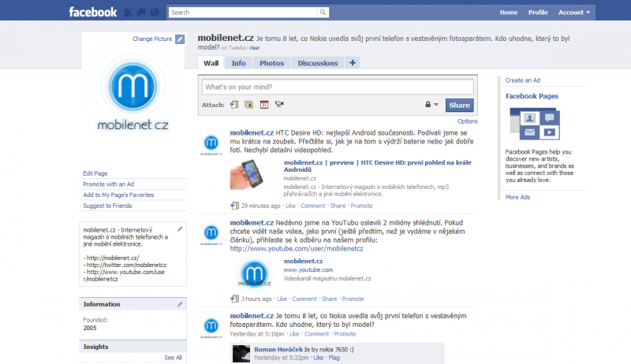Screen dimensions: 631x364
Task: Switch to the Info tab
Action: pos(239,63)
